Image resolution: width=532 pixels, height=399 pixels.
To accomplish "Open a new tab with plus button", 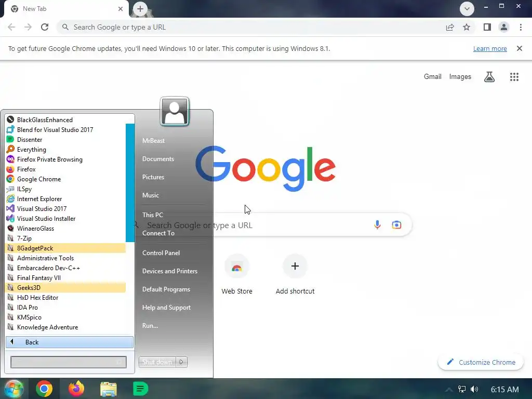I will click(x=140, y=9).
